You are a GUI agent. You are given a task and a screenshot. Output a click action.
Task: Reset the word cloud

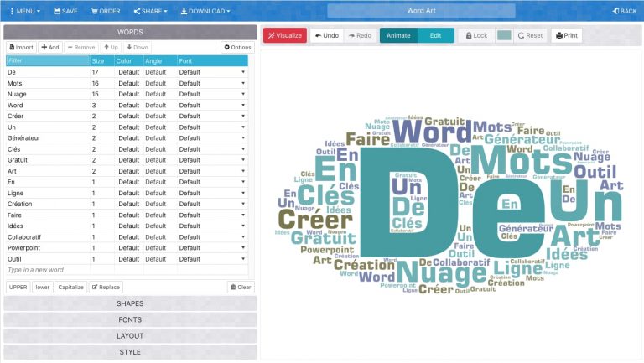tap(530, 35)
